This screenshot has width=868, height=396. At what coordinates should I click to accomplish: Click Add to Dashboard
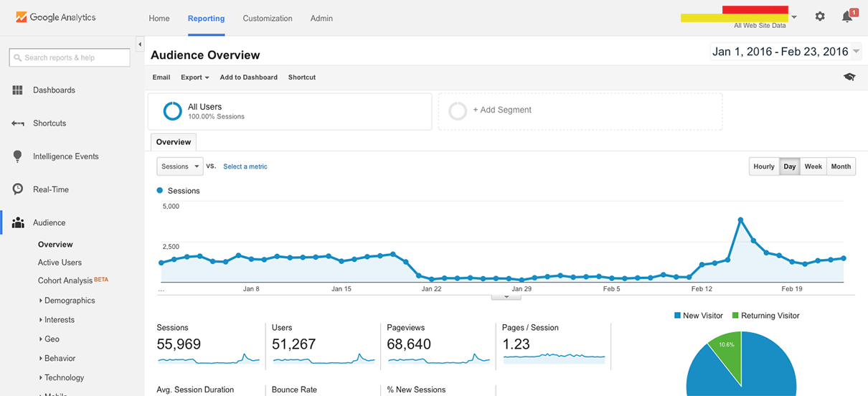tap(249, 77)
